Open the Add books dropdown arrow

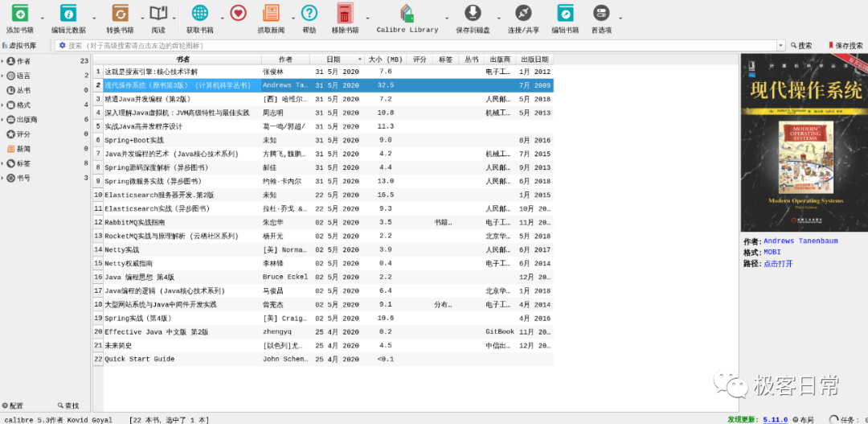coord(42,18)
